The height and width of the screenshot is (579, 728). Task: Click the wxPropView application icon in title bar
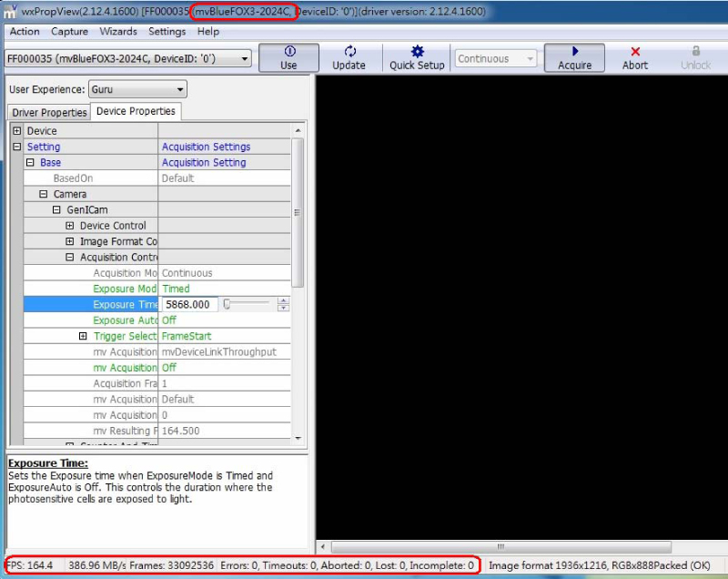coord(9,11)
